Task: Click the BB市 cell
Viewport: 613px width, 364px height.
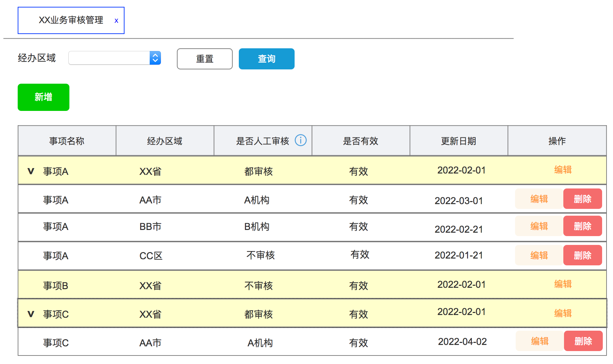Action: [x=150, y=227]
